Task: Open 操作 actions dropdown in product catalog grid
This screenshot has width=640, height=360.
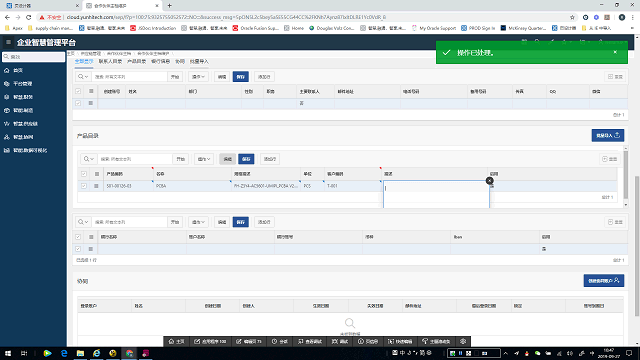Action: coord(204,159)
